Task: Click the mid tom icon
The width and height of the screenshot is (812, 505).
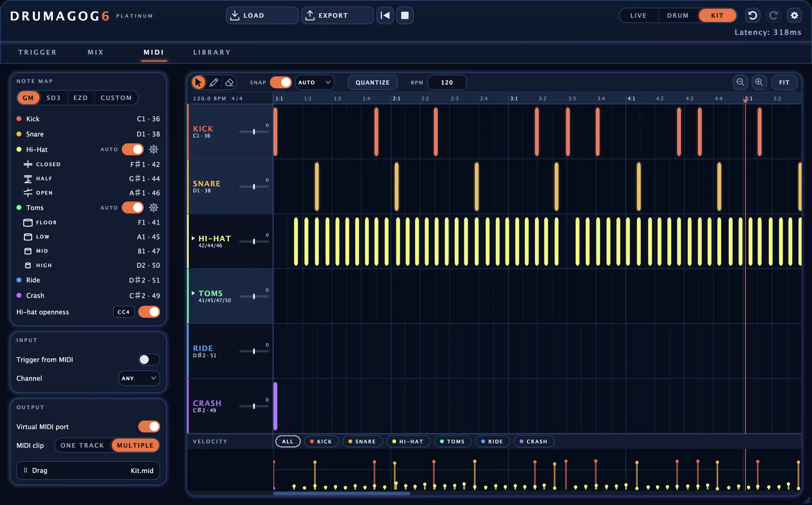Action: pyautogui.click(x=28, y=251)
